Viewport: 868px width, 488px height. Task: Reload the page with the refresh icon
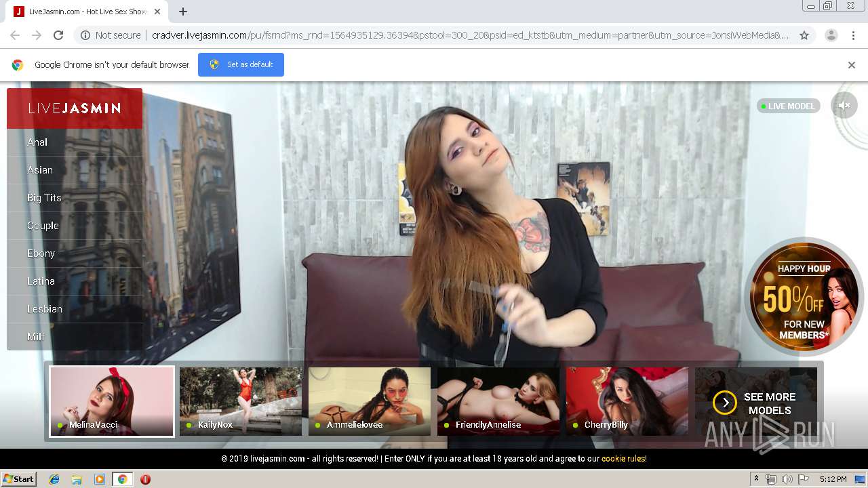pyautogui.click(x=58, y=35)
